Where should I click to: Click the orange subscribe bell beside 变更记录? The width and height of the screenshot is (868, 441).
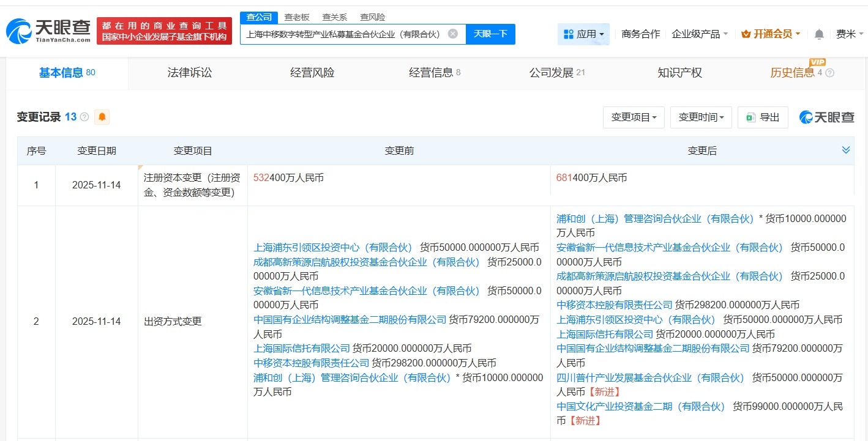point(102,116)
